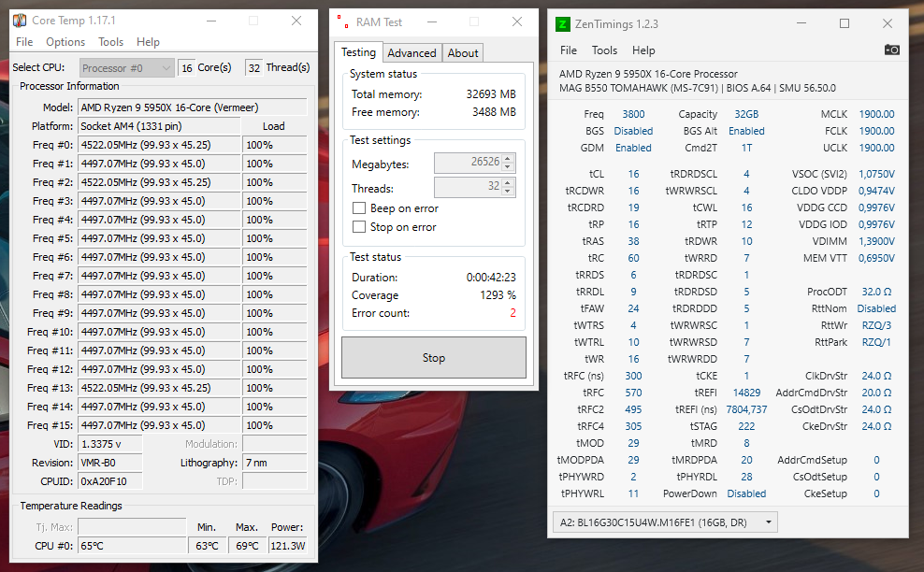Switch to RAM Test About tab

[x=463, y=53]
